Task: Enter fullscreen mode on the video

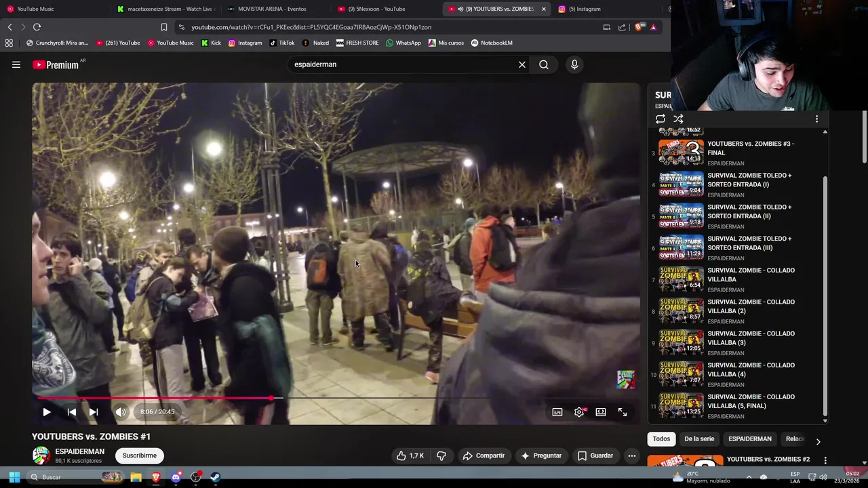Action: (623, 412)
